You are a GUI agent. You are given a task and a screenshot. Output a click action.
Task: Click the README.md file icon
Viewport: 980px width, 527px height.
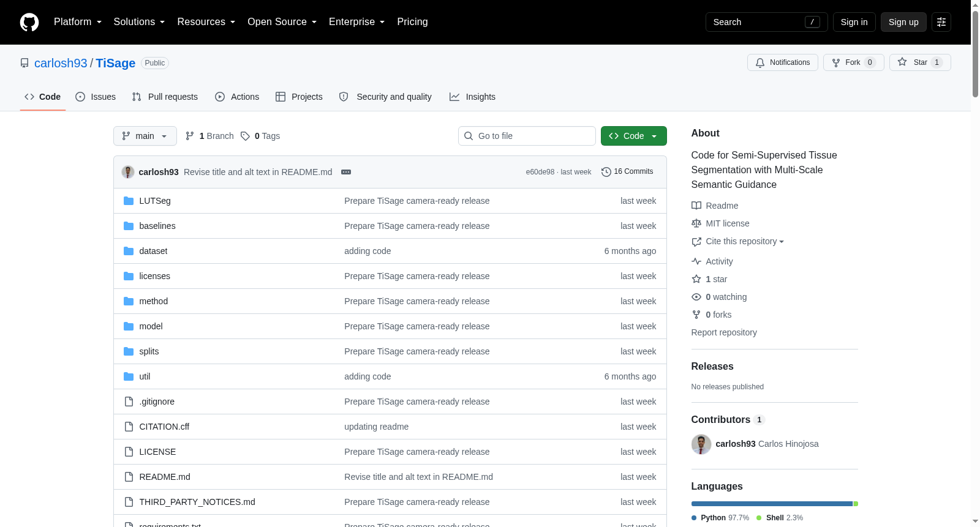(x=129, y=477)
